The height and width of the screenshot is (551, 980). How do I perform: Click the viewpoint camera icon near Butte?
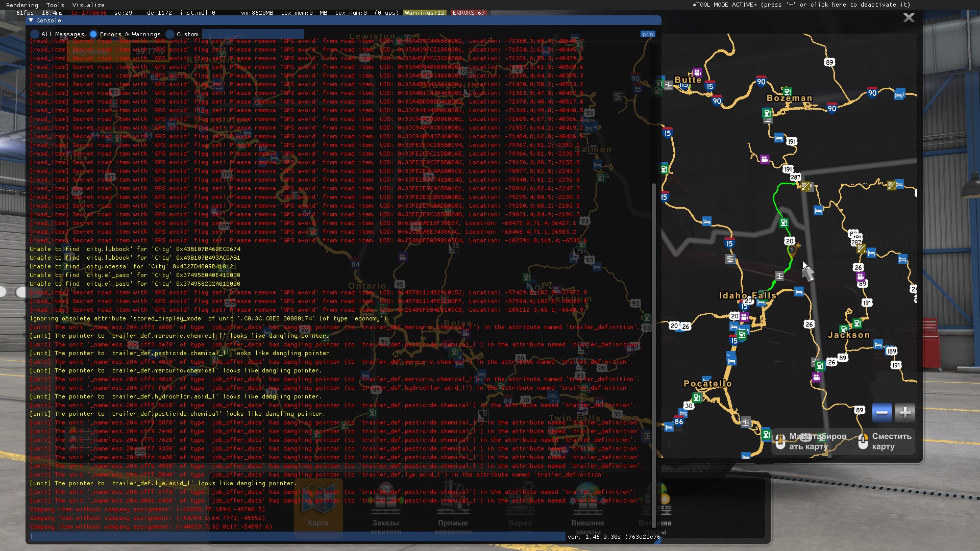[x=697, y=72]
